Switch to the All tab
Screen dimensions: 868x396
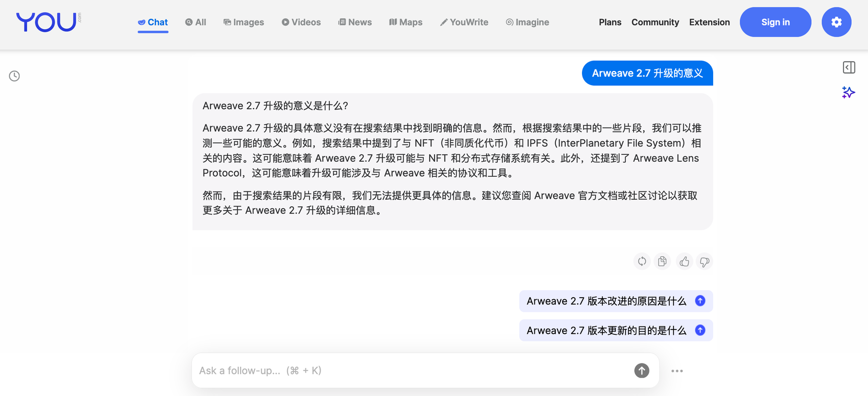point(196,22)
